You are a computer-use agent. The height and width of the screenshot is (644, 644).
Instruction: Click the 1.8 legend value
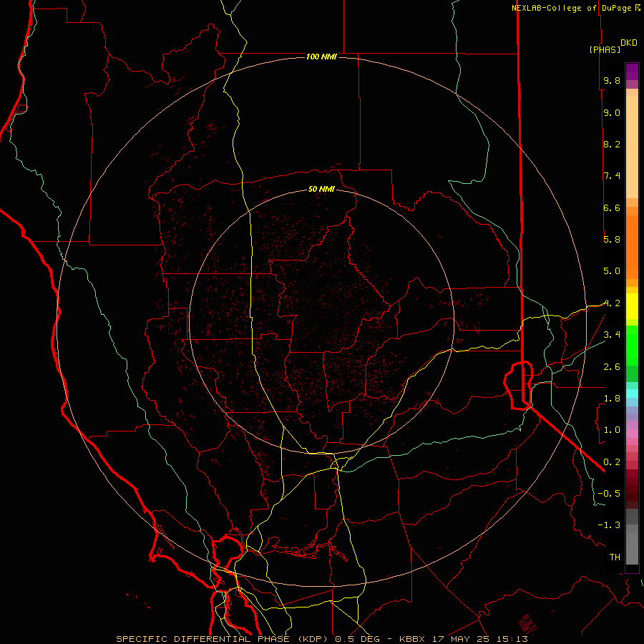pos(612,399)
